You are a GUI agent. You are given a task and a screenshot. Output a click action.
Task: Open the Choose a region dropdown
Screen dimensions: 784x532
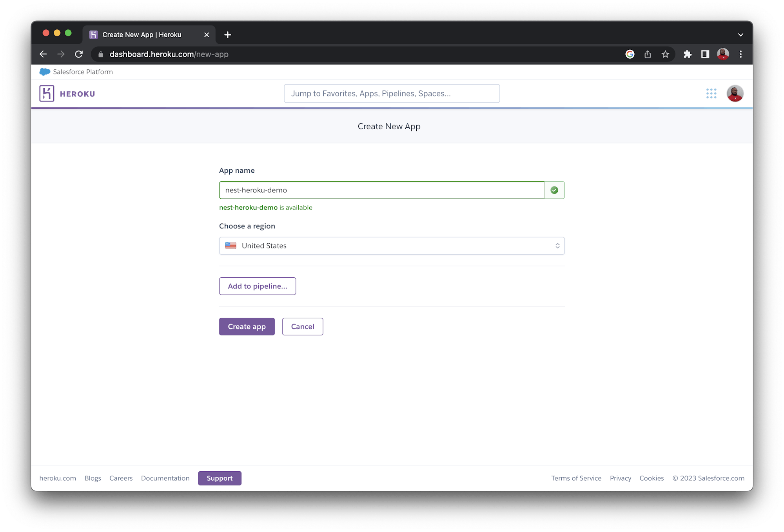coord(392,246)
